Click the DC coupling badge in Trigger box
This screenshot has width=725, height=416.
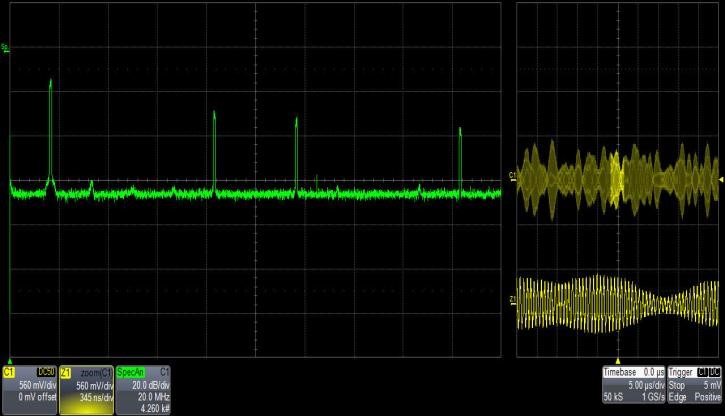point(715,371)
